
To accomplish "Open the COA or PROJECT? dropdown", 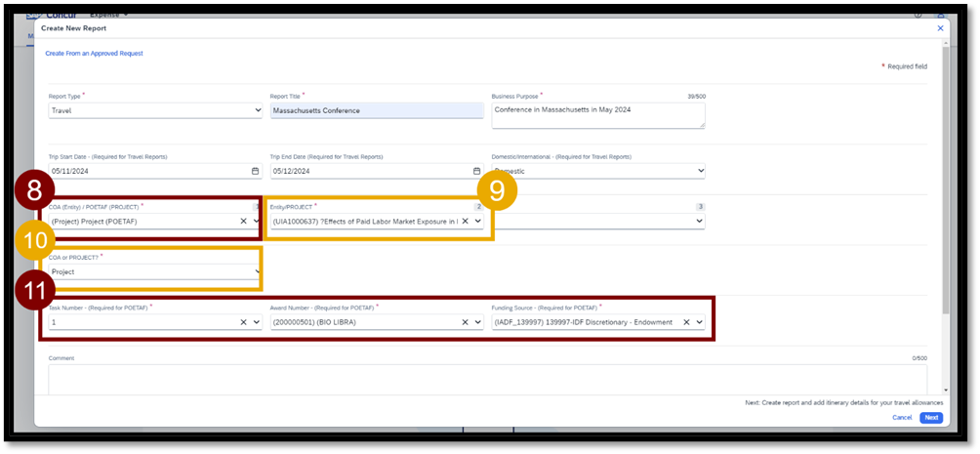I will 154,271.
